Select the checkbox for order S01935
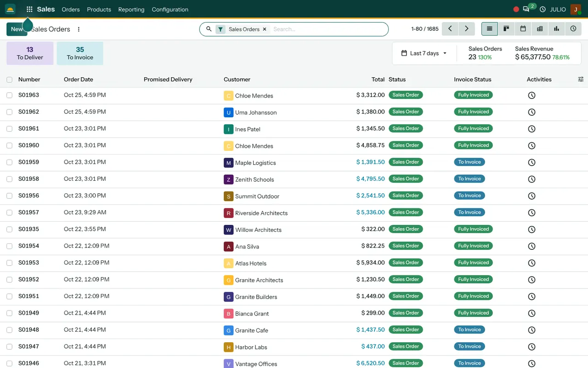Screen dimensions: 588x368 (9, 229)
